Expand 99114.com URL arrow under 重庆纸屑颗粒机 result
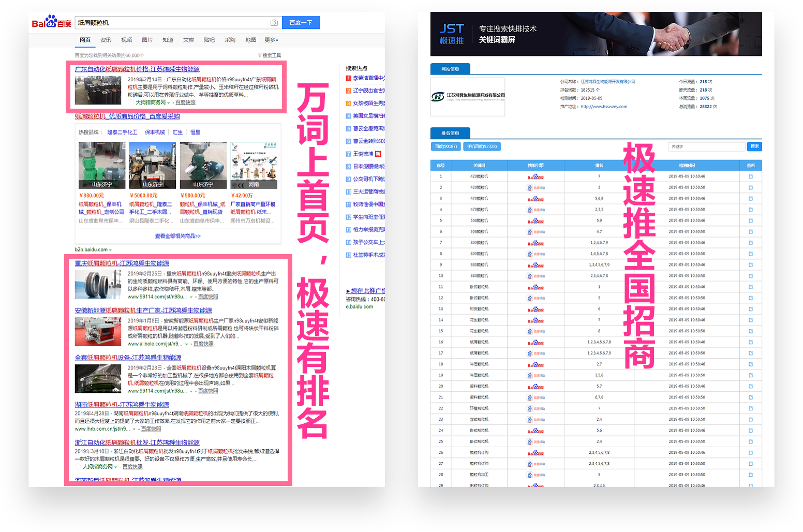The width and height of the screenshot is (803, 532). 191,297
